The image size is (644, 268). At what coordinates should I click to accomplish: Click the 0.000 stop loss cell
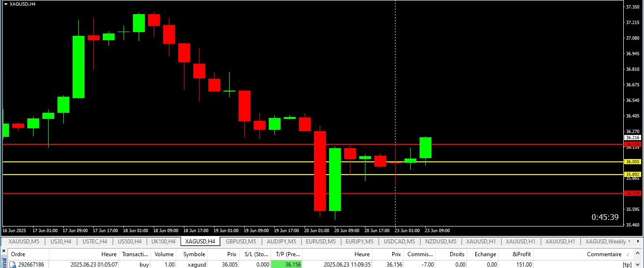click(262, 265)
